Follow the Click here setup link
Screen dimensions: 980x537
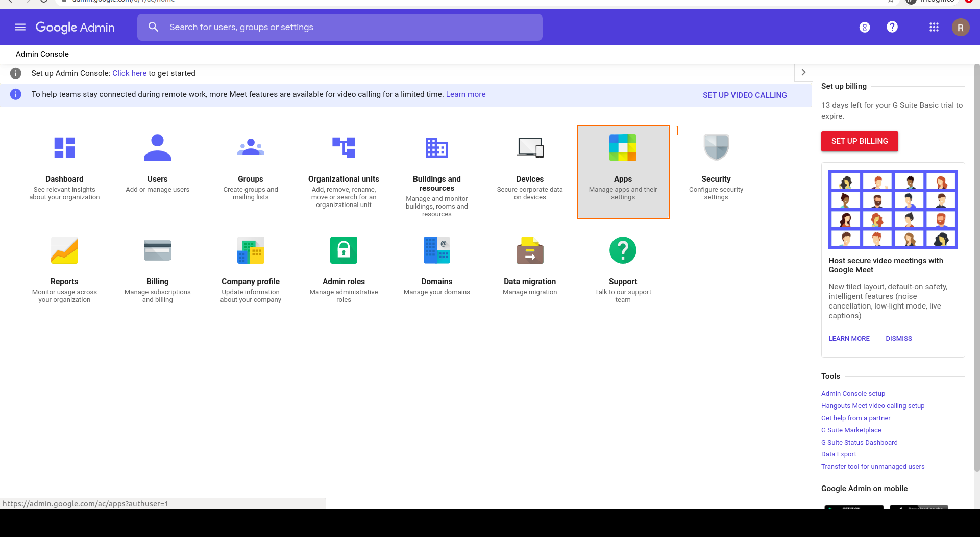[x=129, y=73]
